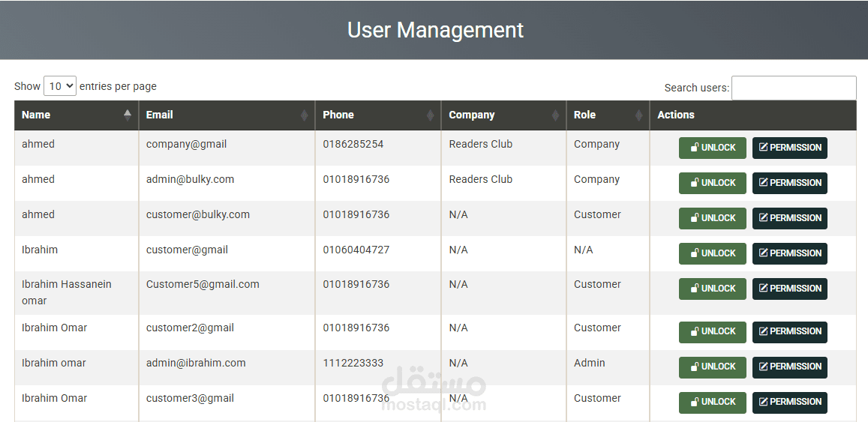Click the name Ibrahim Hassanein omar
Image resolution: width=868 pixels, height=422 pixels.
[x=67, y=292]
